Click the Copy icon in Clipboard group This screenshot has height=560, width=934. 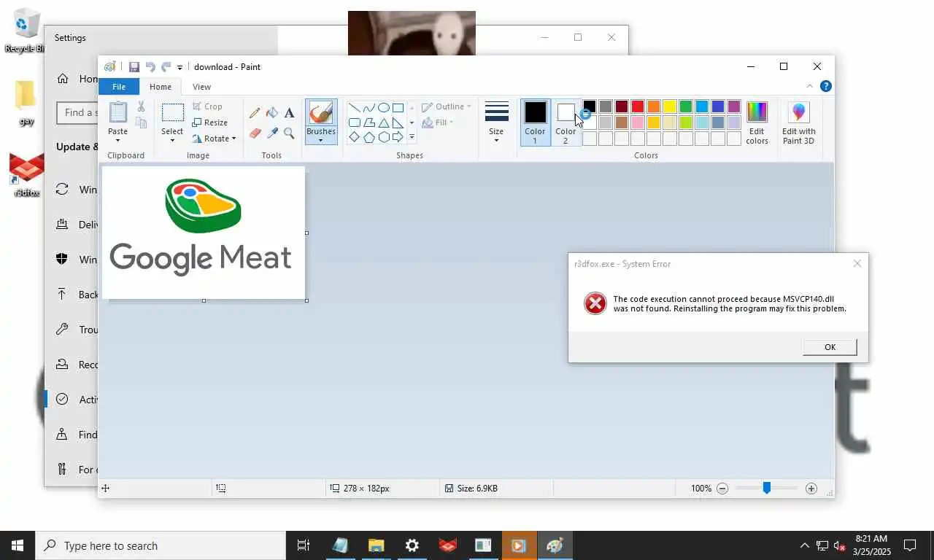tap(141, 123)
